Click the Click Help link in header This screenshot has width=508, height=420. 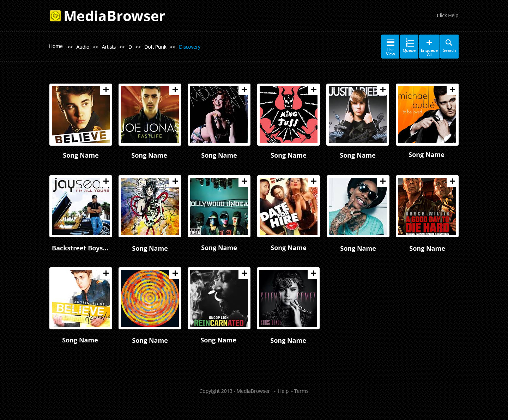(x=447, y=16)
